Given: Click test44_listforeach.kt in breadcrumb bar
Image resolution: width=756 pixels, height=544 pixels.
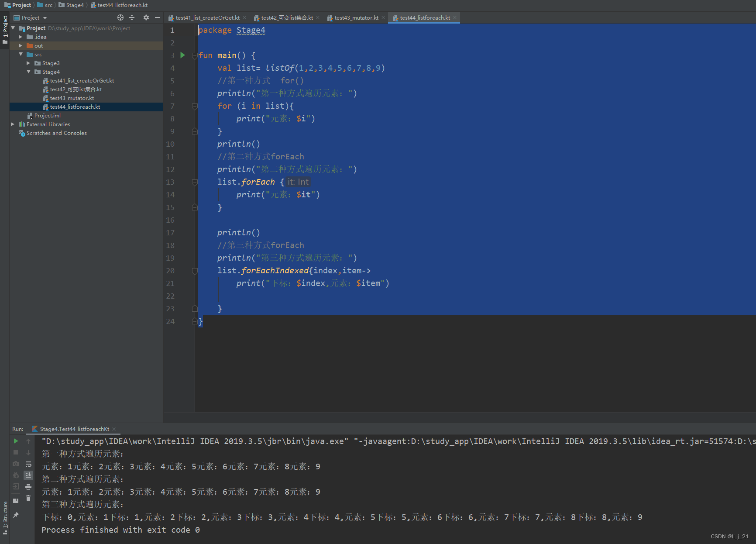Looking at the screenshot, I should click(119, 5).
